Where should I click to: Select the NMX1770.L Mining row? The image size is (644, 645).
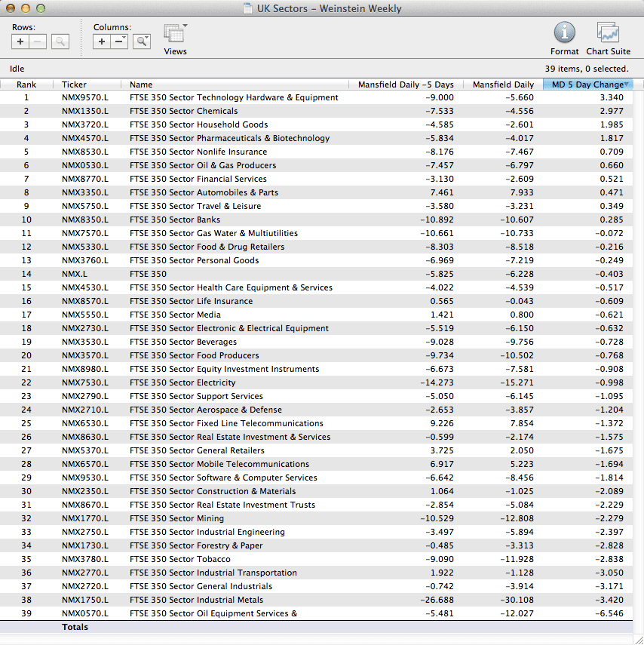point(84,518)
